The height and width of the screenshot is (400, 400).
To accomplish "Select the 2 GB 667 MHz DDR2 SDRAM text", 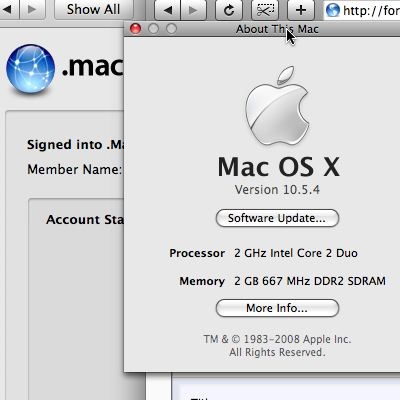I will 310,281.
